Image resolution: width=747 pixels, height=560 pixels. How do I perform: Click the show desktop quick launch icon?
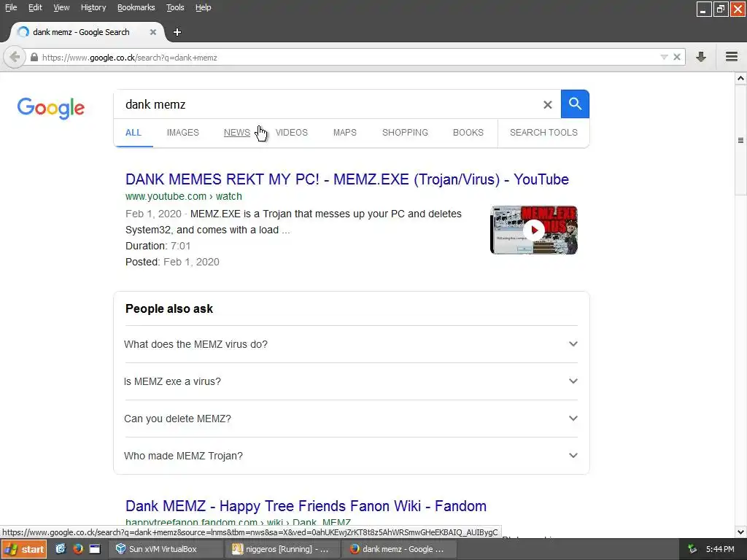pyautogui.click(x=95, y=549)
